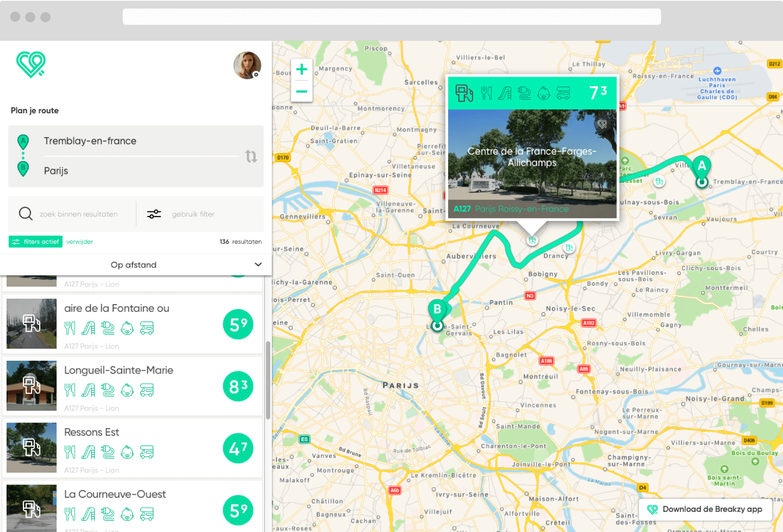Click fuel station icon in map popup

(x=464, y=93)
